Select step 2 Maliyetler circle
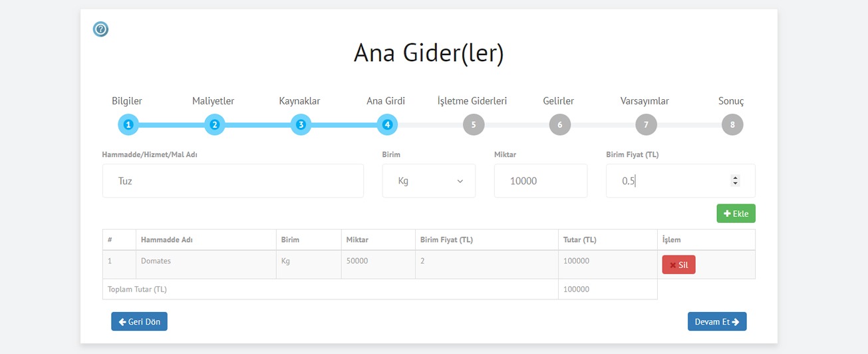 click(214, 124)
